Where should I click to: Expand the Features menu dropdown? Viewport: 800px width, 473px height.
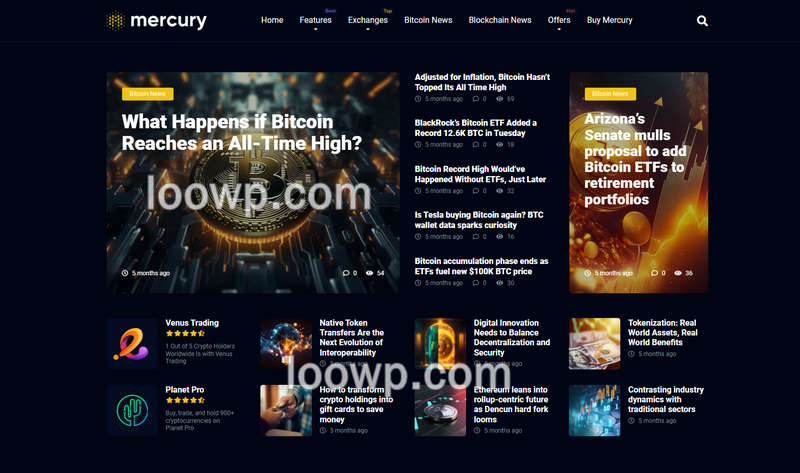click(315, 20)
